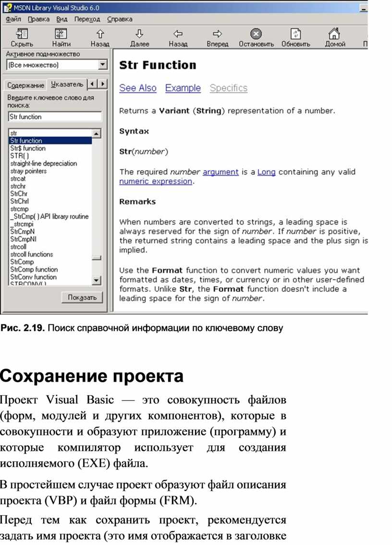Switch to the Содержание tab
Image resolution: width=392 pixels, height=545 pixels.
[26, 85]
